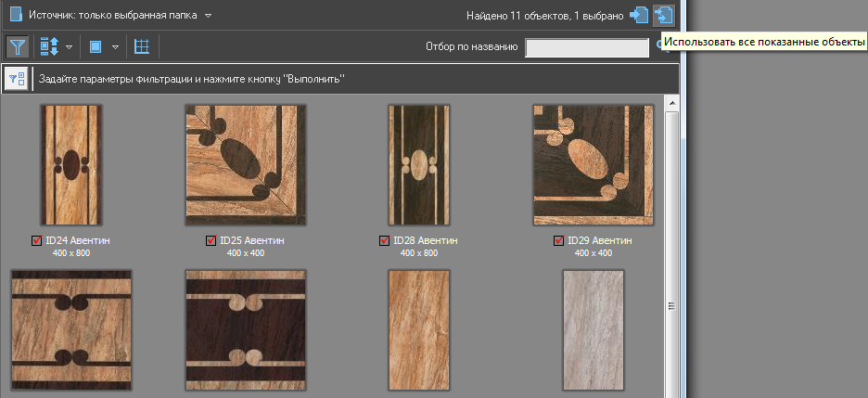Screen dimensions: 868x398
Task: Toggle the ID29 Авентин checkbox
Action: pyautogui.click(x=559, y=241)
